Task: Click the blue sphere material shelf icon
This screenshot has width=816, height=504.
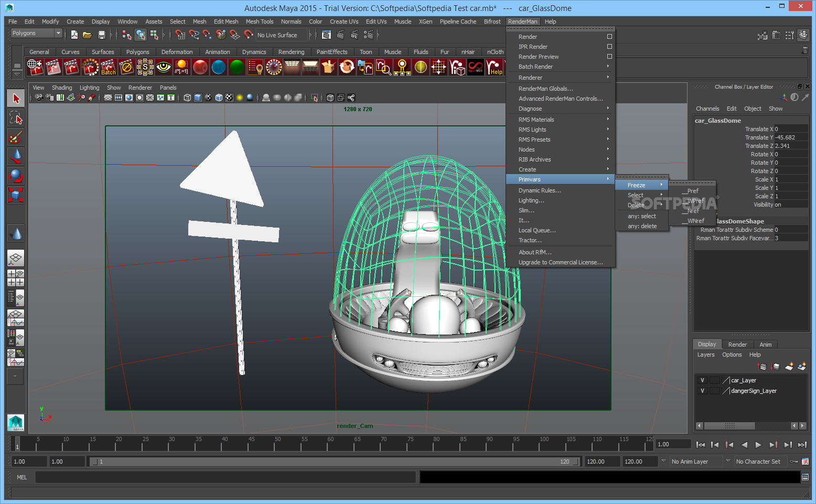Action: click(219, 67)
